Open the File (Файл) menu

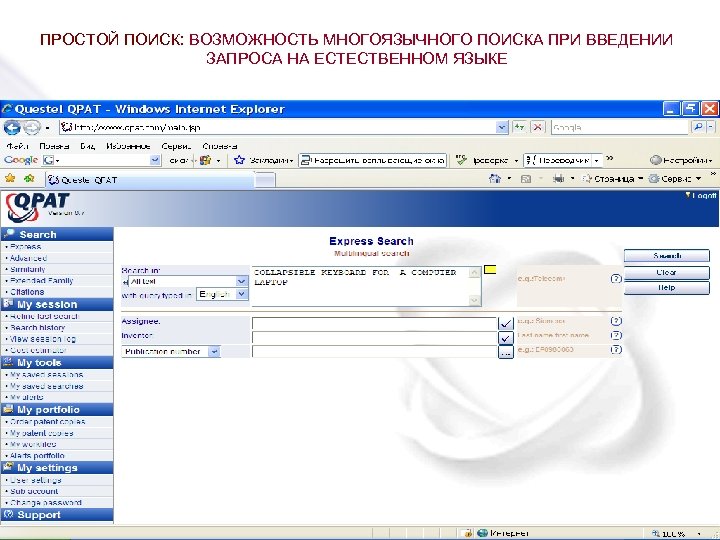pos(17,146)
